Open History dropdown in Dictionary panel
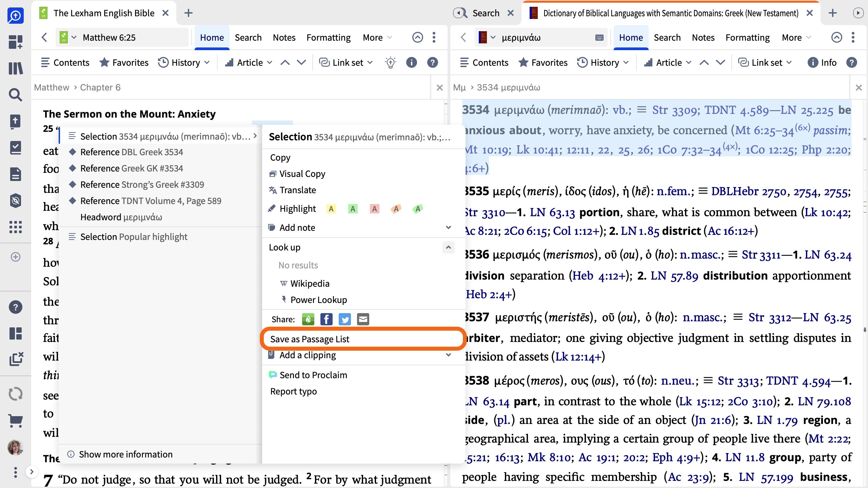Viewport: 868px width, 488px height. click(x=603, y=62)
